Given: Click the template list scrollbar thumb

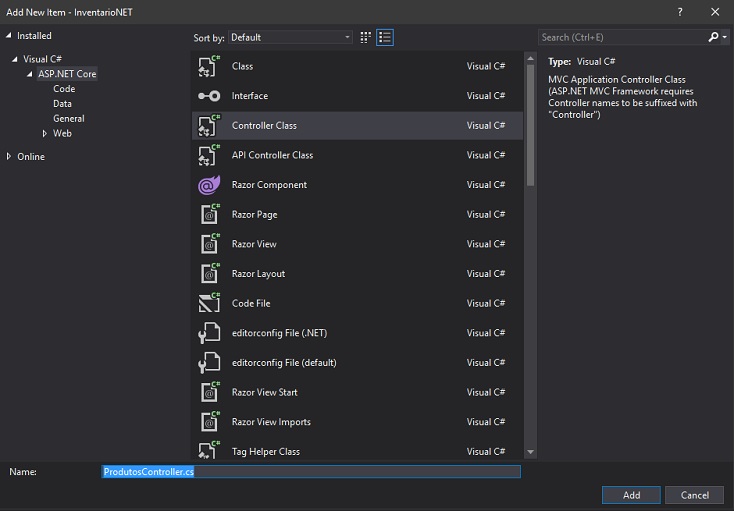Looking at the screenshot, I should (x=530, y=125).
